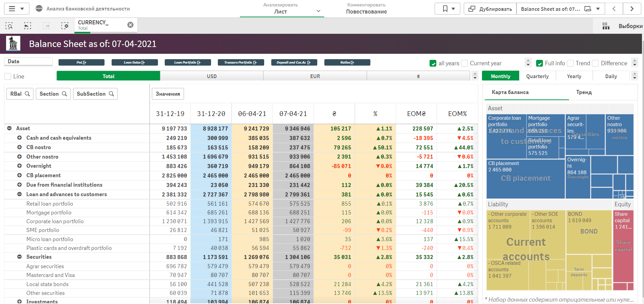Image resolution: width=644 pixels, height=304 pixels.
Task: Open the hamburger navigation menu dropdown
Action: tap(16, 9)
